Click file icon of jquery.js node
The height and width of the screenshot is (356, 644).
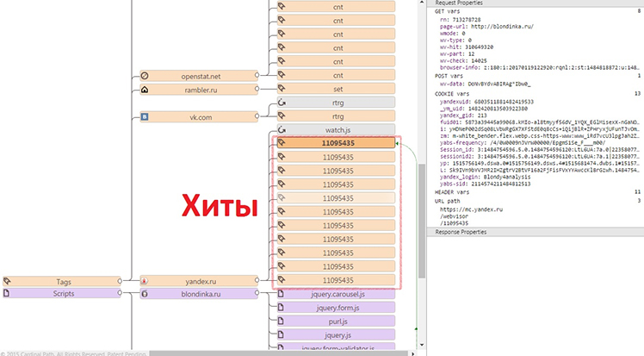tap(281, 334)
